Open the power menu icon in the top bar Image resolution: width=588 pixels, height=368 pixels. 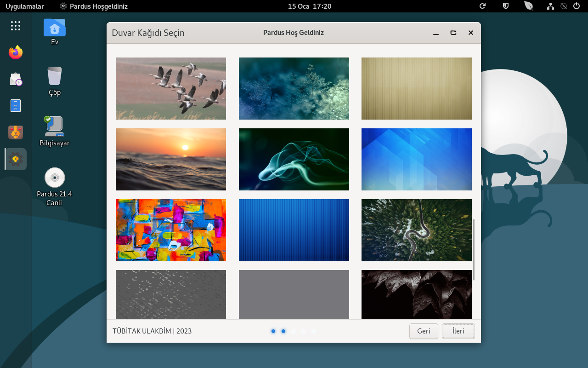[x=577, y=6]
